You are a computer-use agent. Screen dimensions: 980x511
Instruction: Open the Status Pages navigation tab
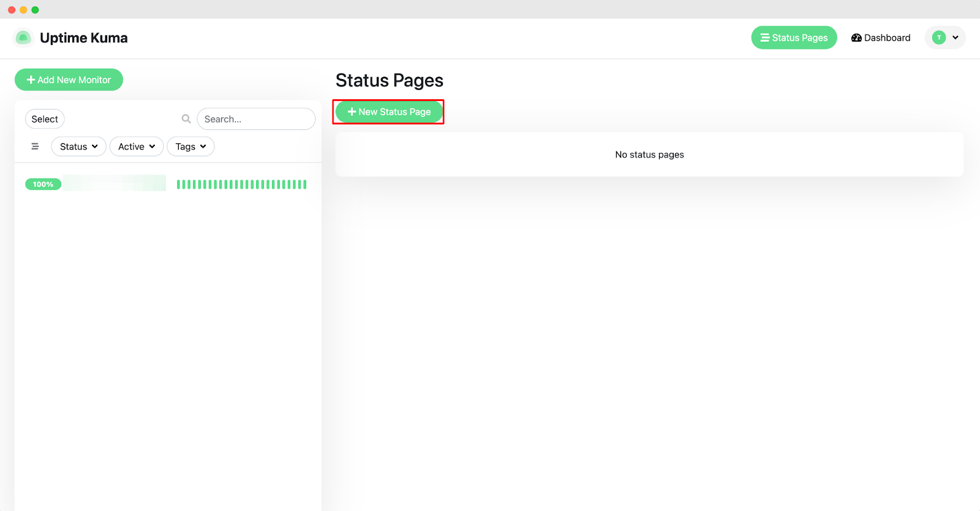(794, 38)
